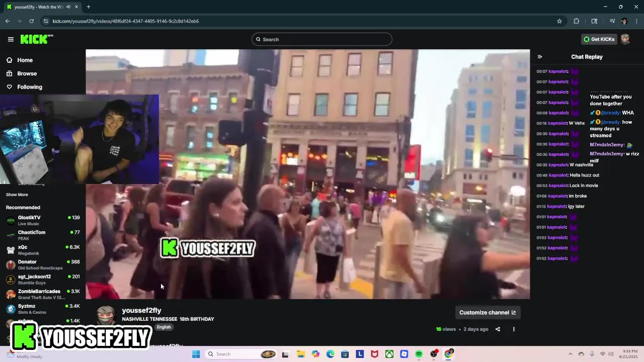Click the Chrome media controls icon
This screenshot has height=362, width=644.
pos(612,21)
